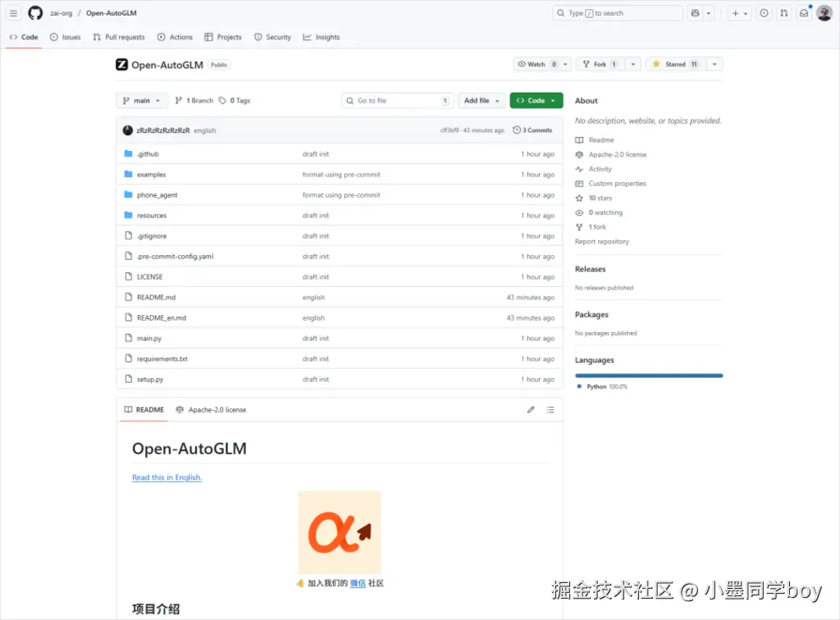Open the 3 Commits history link
840x620 pixels.
tap(532, 130)
